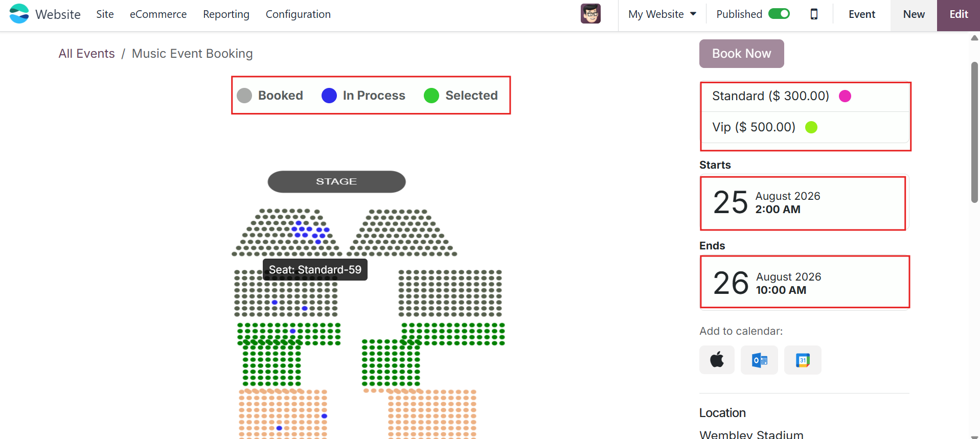The image size is (980, 439).
Task: Expand the My Website dropdown
Action: (662, 14)
